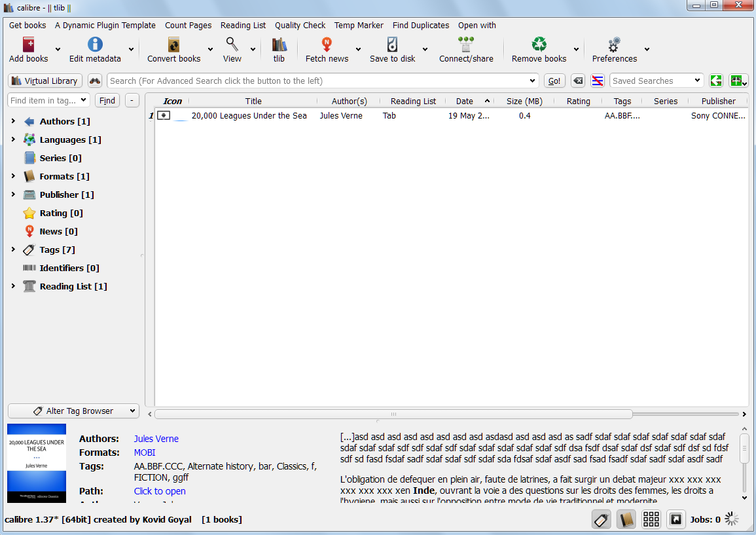The width and height of the screenshot is (756, 535).
Task: Toggle cover grid icon in status bar
Action: [x=651, y=519]
